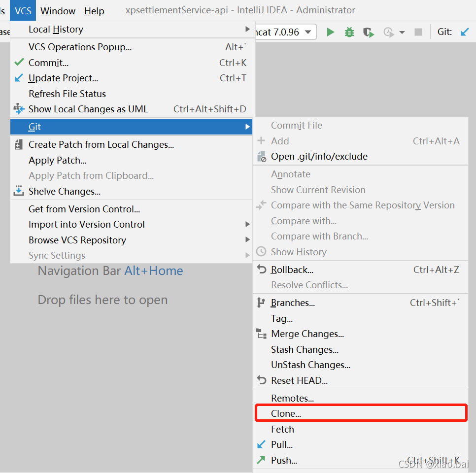Expand the Sync Settings submenu

[132, 255]
